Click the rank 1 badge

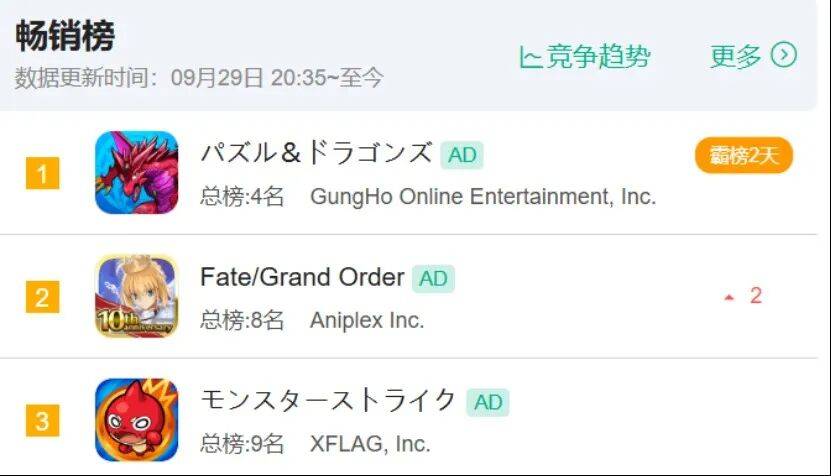[x=42, y=174]
